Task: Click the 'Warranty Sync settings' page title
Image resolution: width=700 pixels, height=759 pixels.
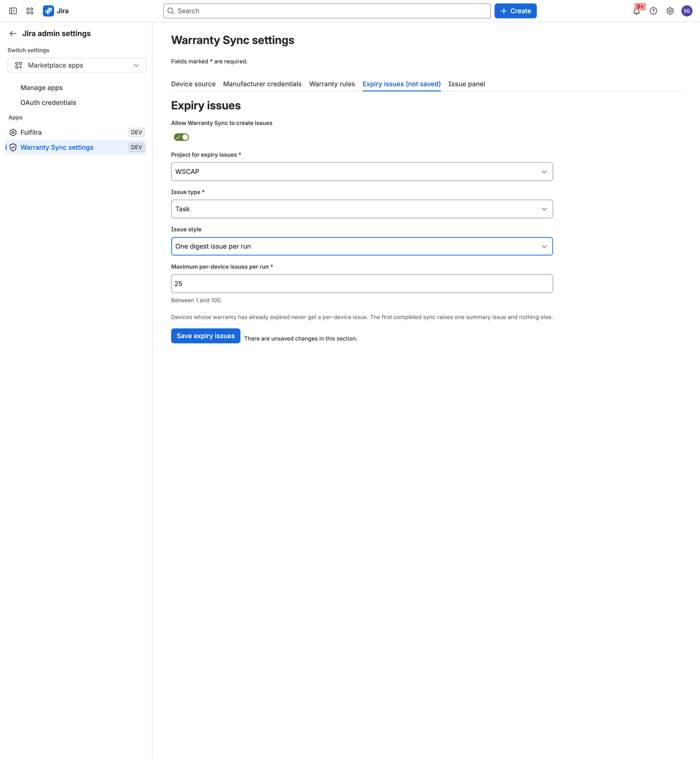Action: tap(232, 40)
